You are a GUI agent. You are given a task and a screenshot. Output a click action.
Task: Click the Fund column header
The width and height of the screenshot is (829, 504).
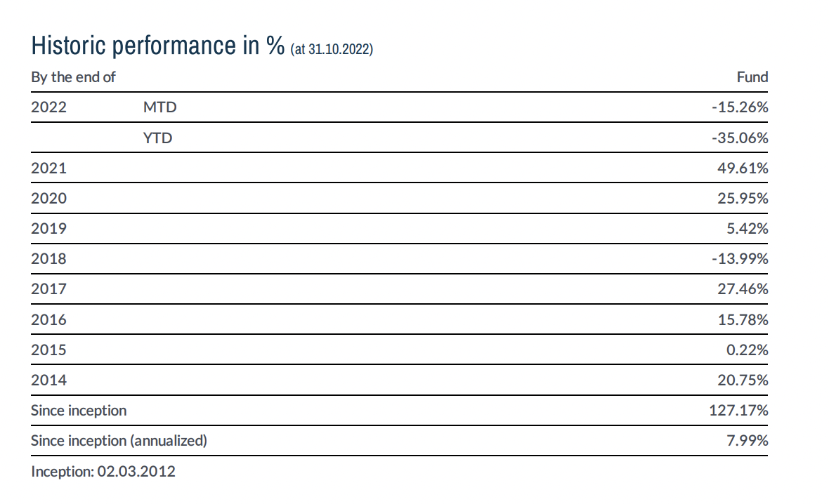click(x=752, y=77)
